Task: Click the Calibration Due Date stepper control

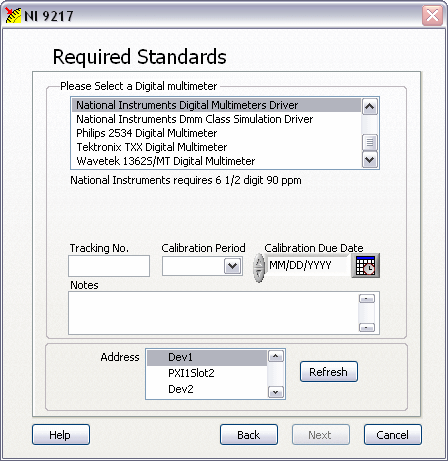Action: pos(259,268)
